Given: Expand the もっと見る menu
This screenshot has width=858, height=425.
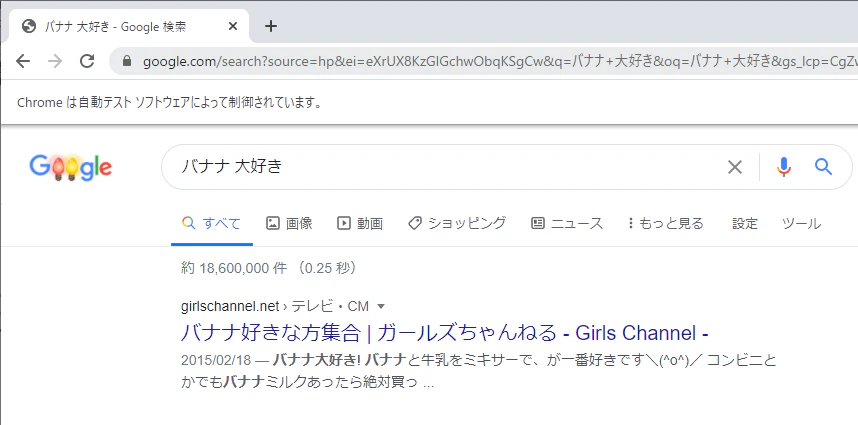Looking at the screenshot, I should pos(665,223).
